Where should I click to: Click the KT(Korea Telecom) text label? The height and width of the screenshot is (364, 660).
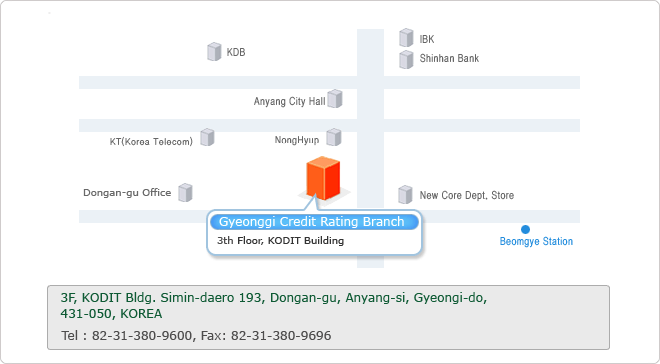pyautogui.click(x=151, y=142)
